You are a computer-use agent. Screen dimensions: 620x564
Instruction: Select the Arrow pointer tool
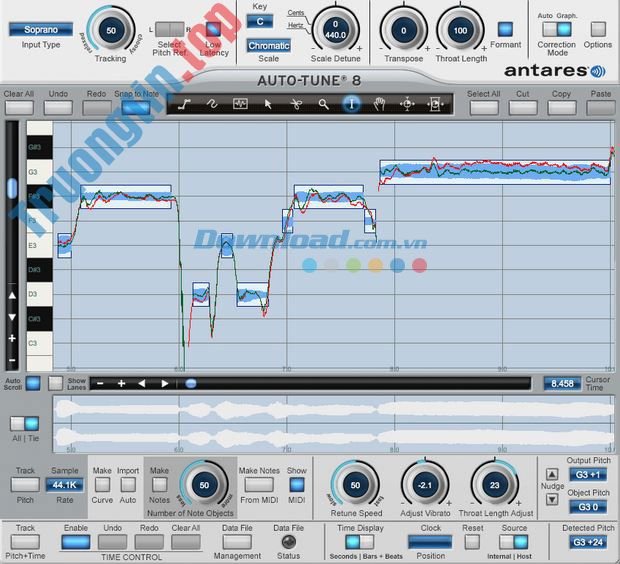tap(268, 103)
